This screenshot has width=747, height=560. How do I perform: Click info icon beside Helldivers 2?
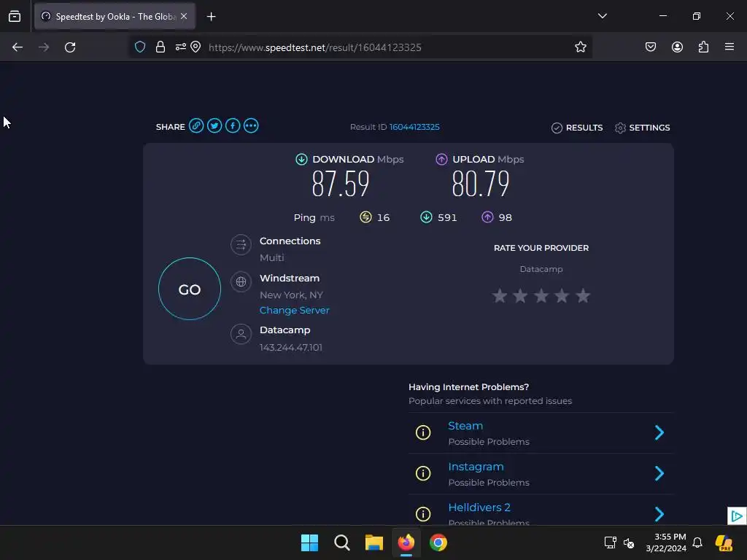[423, 514]
